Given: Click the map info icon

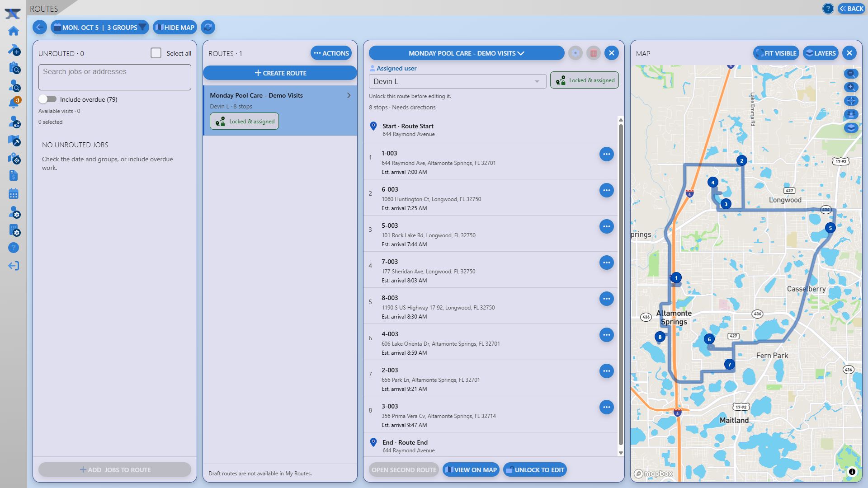Looking at the screenshot, I should coord(852,472).
